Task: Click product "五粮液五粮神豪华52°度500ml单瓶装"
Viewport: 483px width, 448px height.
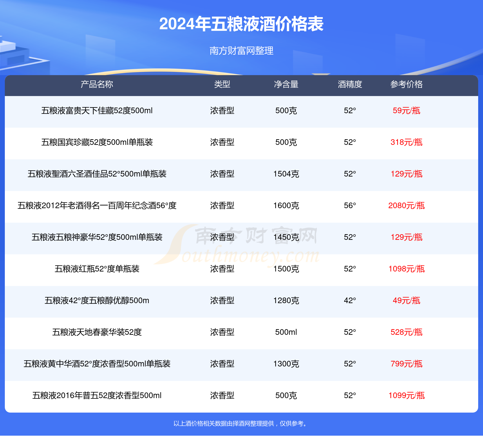Action: 97,237
